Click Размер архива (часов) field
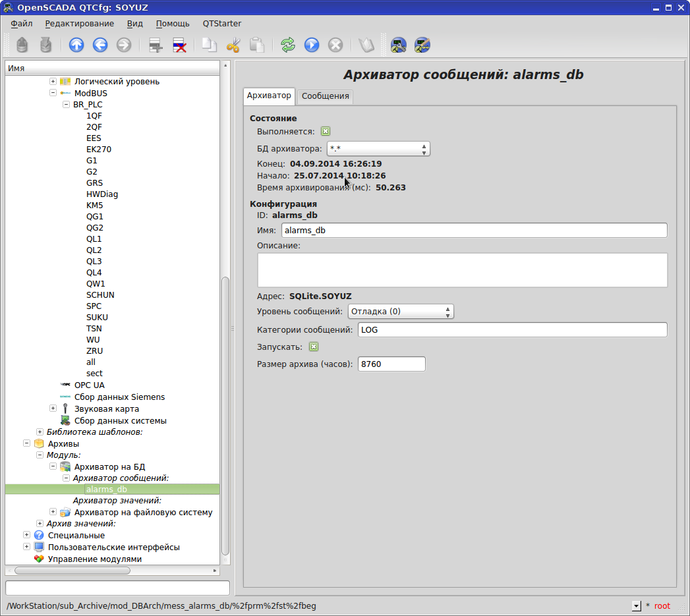 tap(391, 364)
